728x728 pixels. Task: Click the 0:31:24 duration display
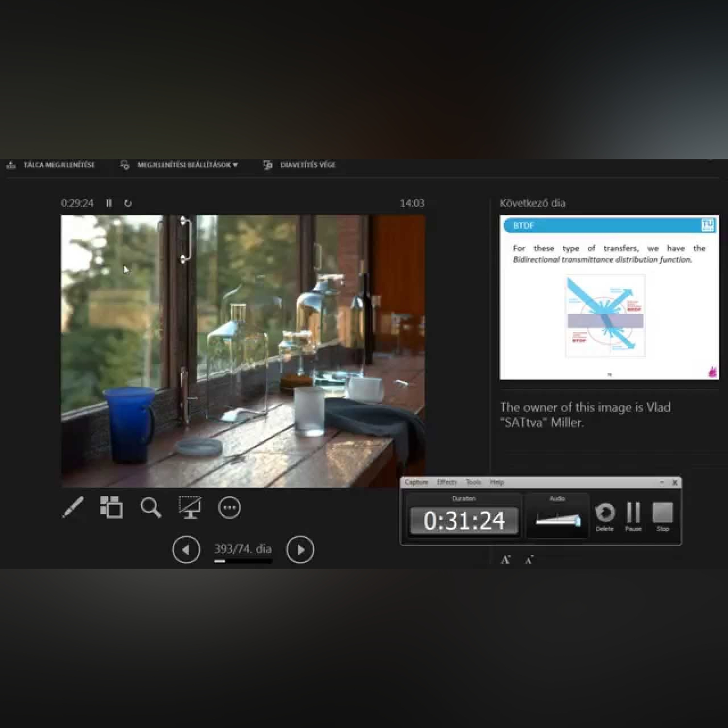pyautogui.click(x=464, y=521)
